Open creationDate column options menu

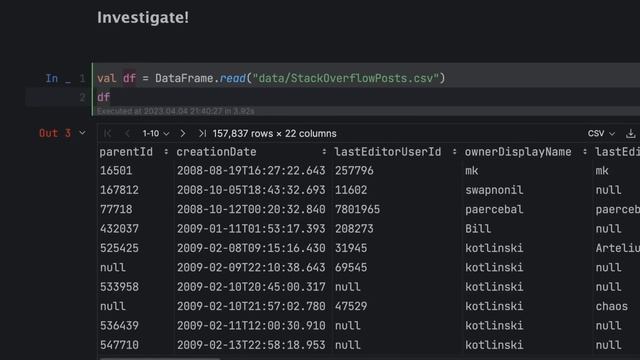pos(324,152)
